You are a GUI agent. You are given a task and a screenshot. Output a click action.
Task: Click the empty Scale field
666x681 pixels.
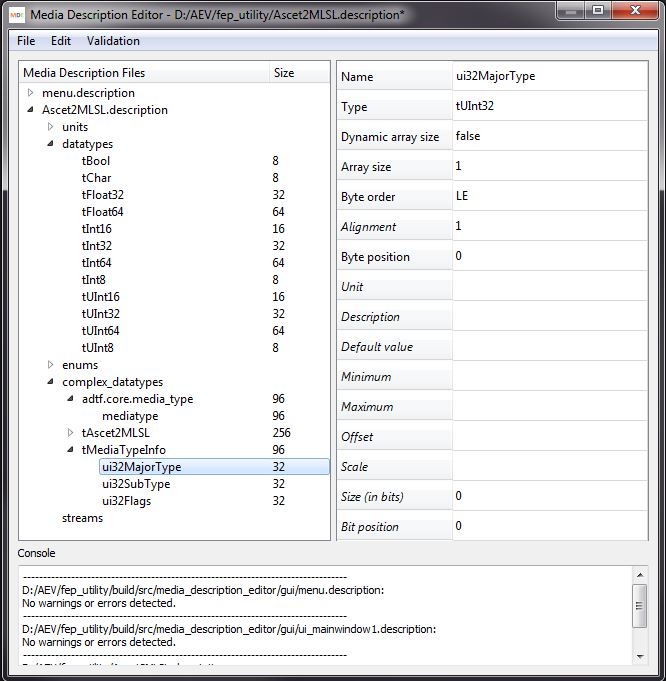550,466
